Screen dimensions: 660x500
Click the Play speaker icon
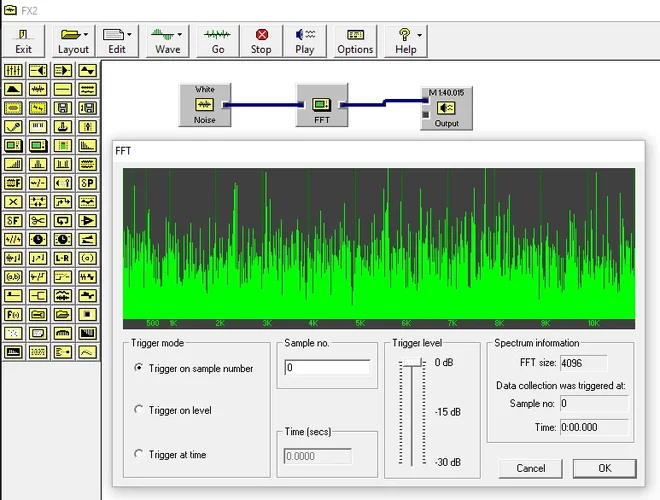pyautogui.click(x=305, y=40)
